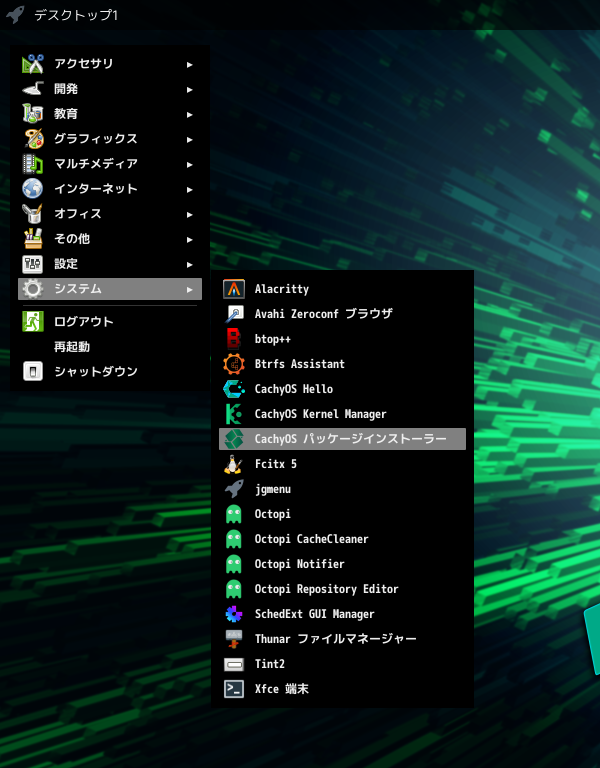Click the Xfce 端末 terminal icon
Screen dimensions: 600x768
point(234,689)
